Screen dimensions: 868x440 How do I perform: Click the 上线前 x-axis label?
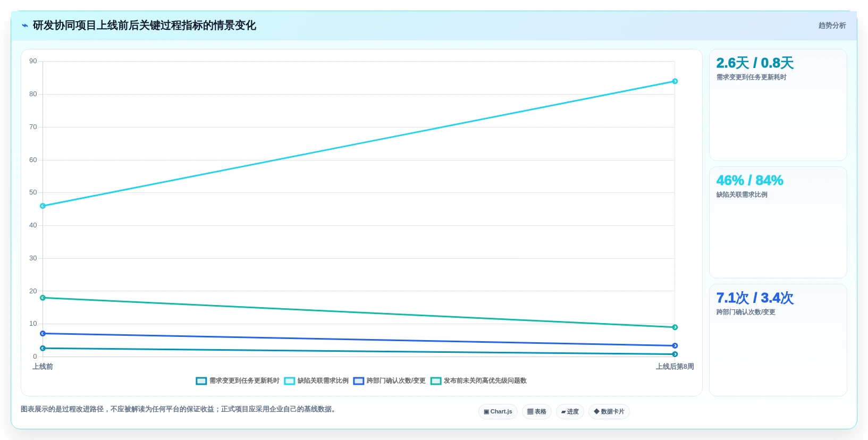(43, 367)
